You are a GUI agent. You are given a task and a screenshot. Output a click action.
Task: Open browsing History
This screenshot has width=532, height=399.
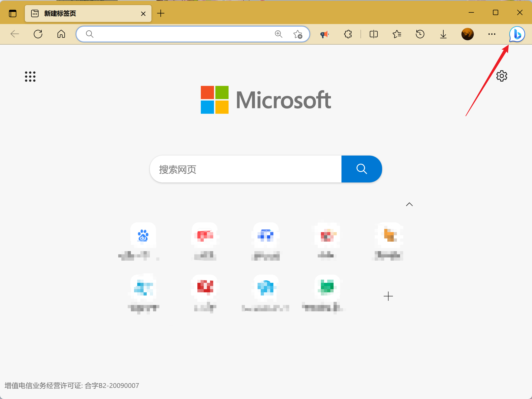[x=420, y=34]
